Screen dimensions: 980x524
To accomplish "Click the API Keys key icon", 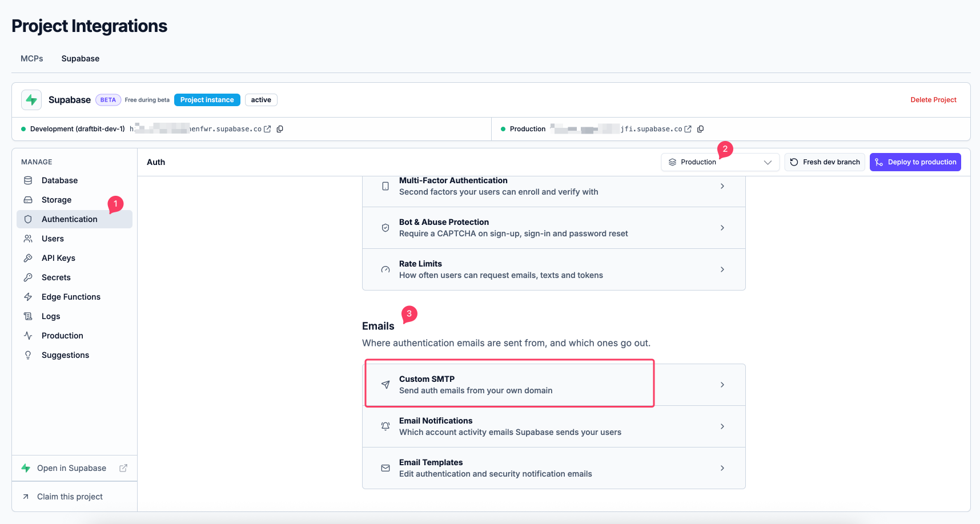I will coord(28,258).
